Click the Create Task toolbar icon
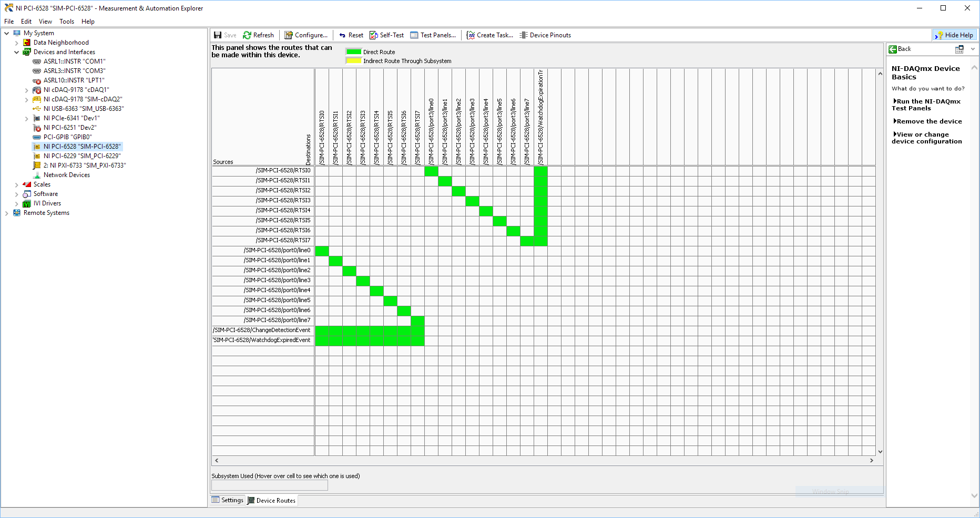980x518 pixels. click(471, 35)
